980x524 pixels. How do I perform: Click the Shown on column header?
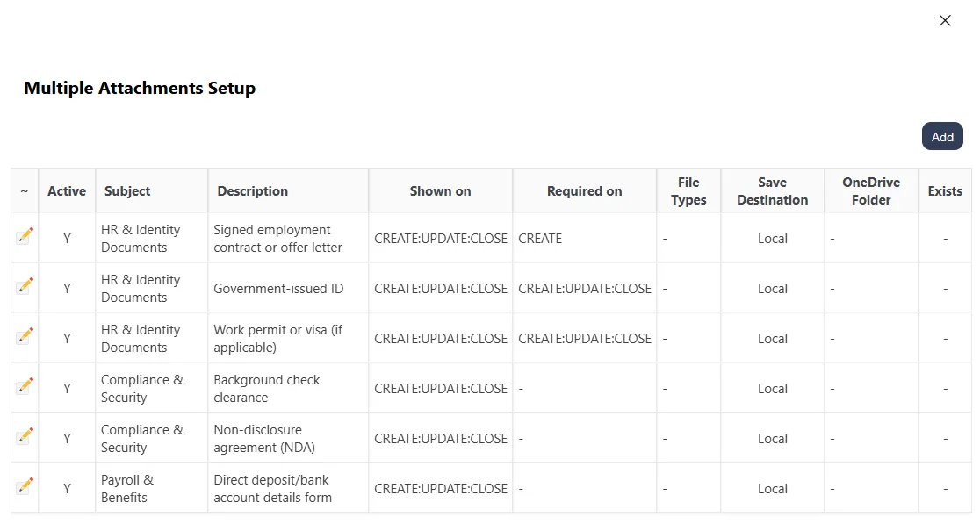tap(441, 191)
